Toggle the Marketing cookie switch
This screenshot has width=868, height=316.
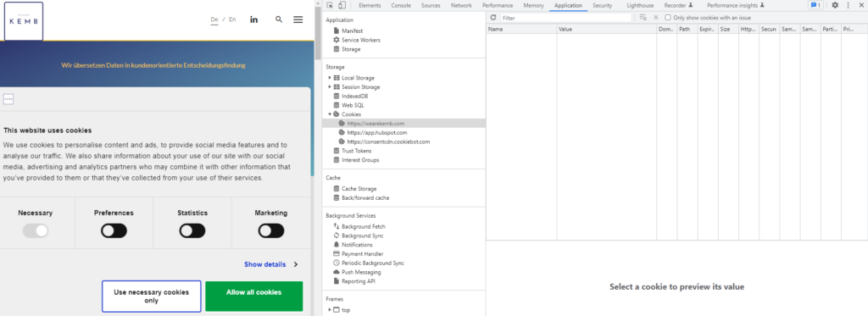point(271,230)
